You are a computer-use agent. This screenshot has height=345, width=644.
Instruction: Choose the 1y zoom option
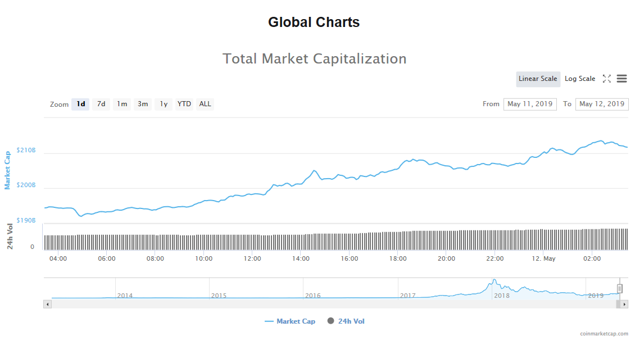click(x=164, y=104)
